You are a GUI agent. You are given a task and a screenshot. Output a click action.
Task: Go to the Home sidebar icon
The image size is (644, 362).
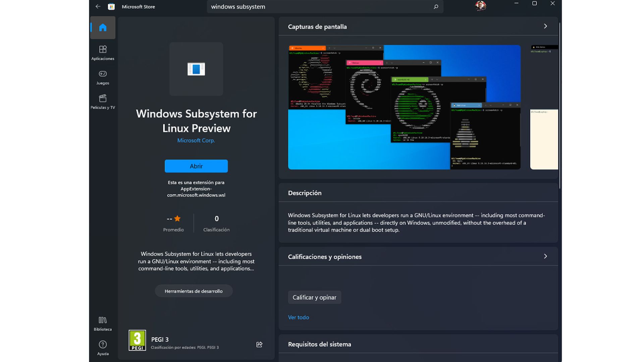coord(103,27)
